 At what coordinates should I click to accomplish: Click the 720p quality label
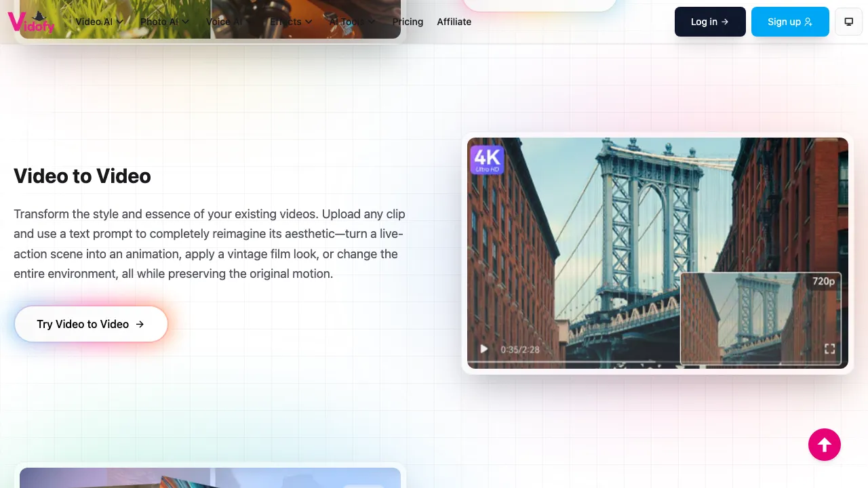[x=823, y=281]
